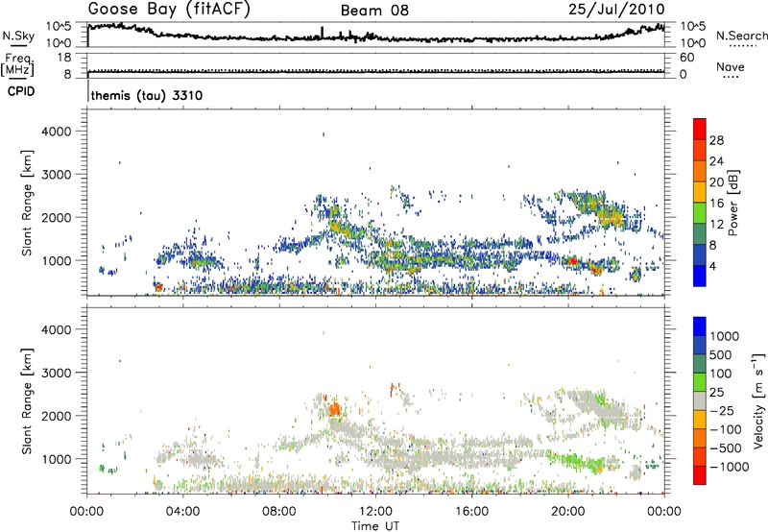The image size is (768, 532).
Task: Click the 28 label on Power colorbar
Action: point(716,140)
